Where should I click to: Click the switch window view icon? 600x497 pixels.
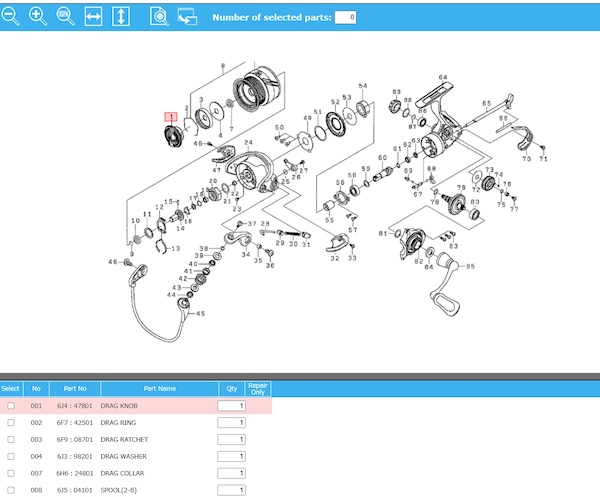(x=187, y=16)
